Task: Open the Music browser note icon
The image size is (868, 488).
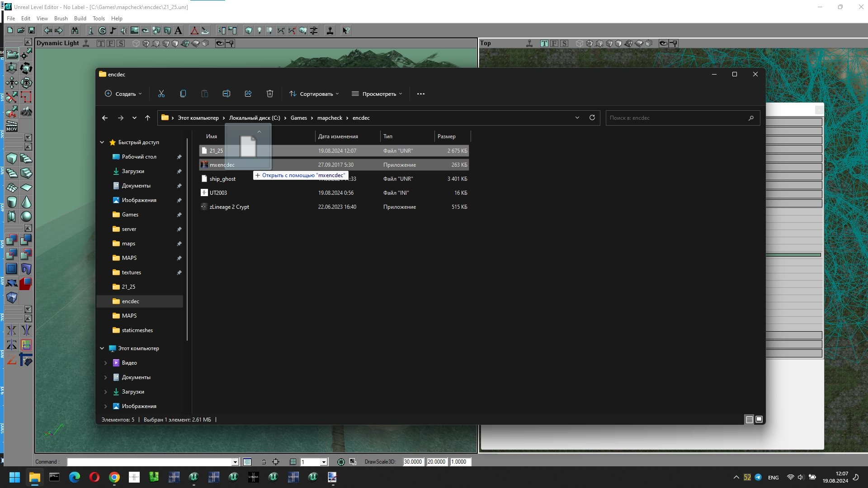Action: coord(113,30)
